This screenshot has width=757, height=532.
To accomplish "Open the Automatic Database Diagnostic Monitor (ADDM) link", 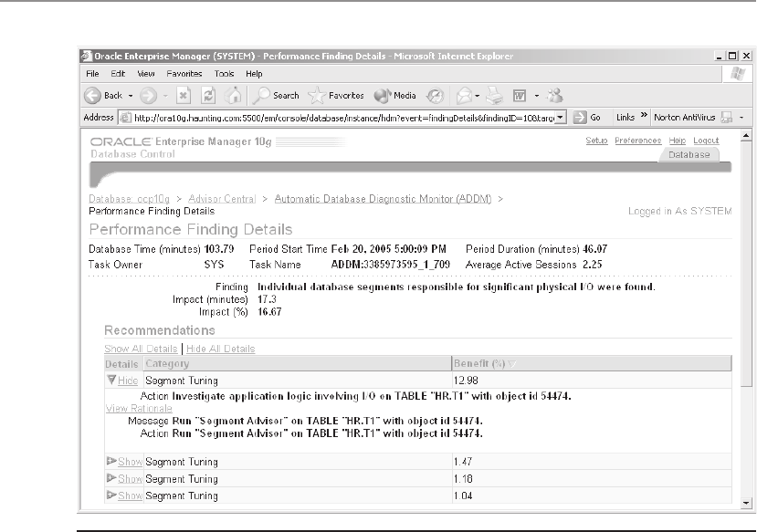I will 383,199.
